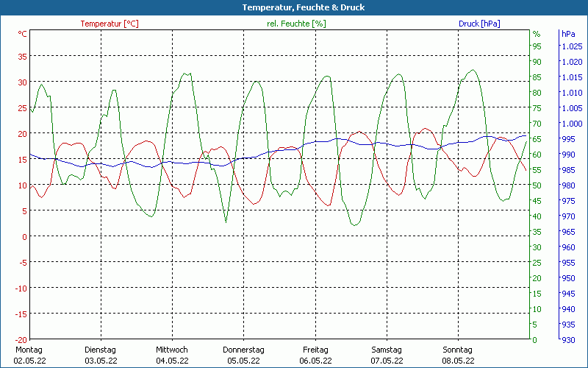
Task: Click the '940' pressure axis tick
Action: click(x=568, y=309)
